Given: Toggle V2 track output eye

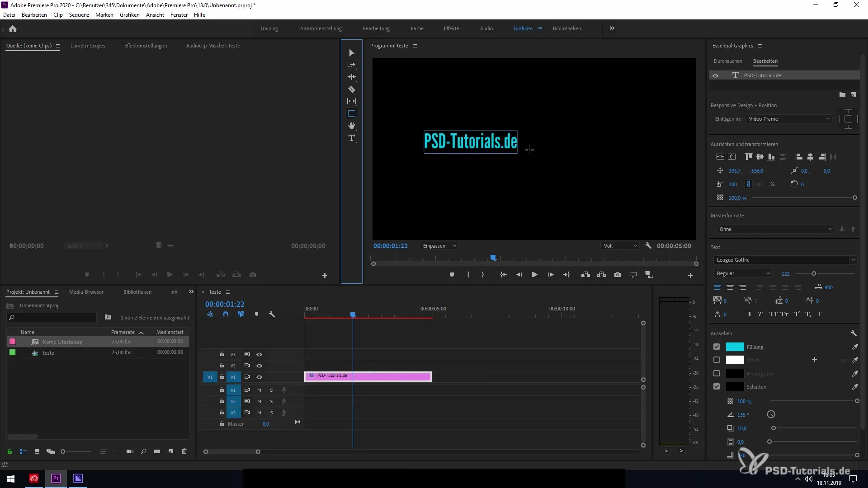Looking at the screenshot, I should click(x=259, y=366).
